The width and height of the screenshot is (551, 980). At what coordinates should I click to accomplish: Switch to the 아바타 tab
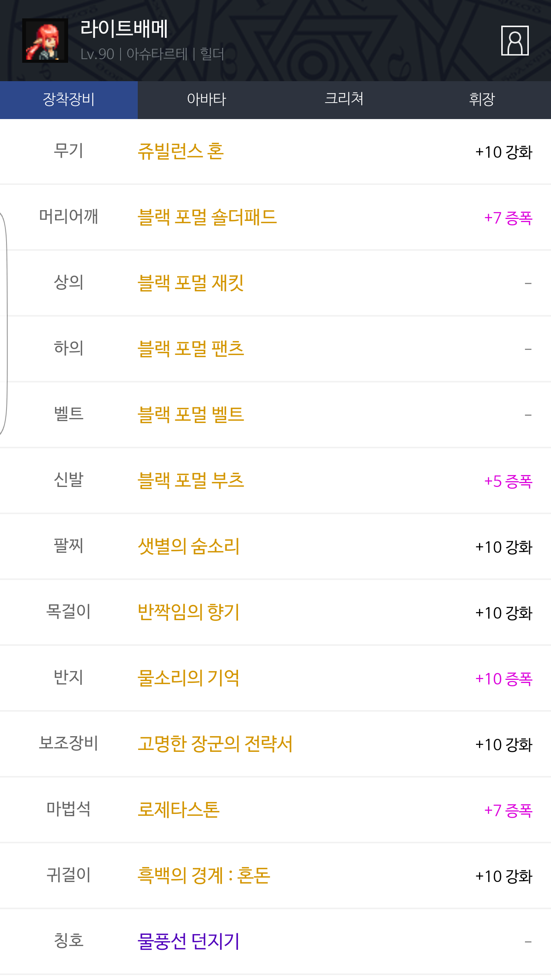point(207,100)
